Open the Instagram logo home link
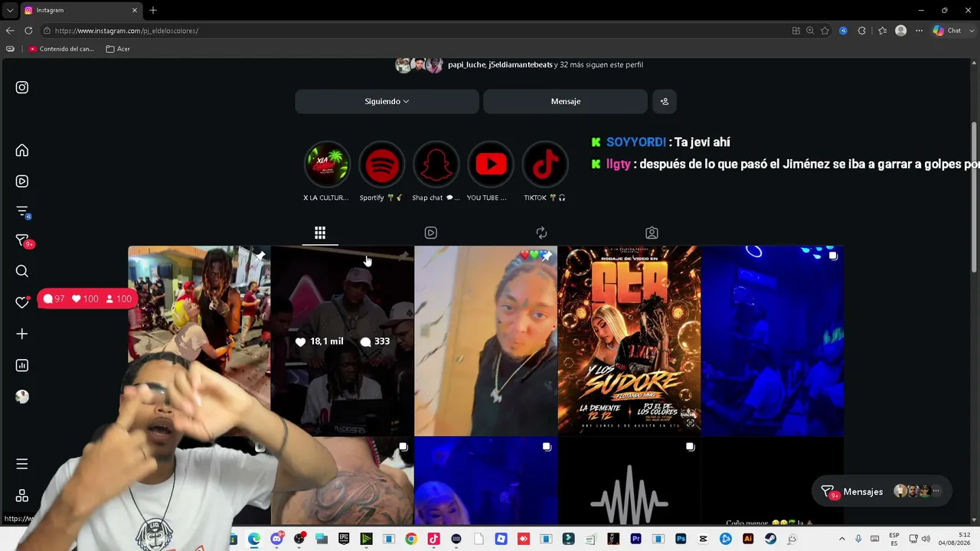 coord(22,87)
